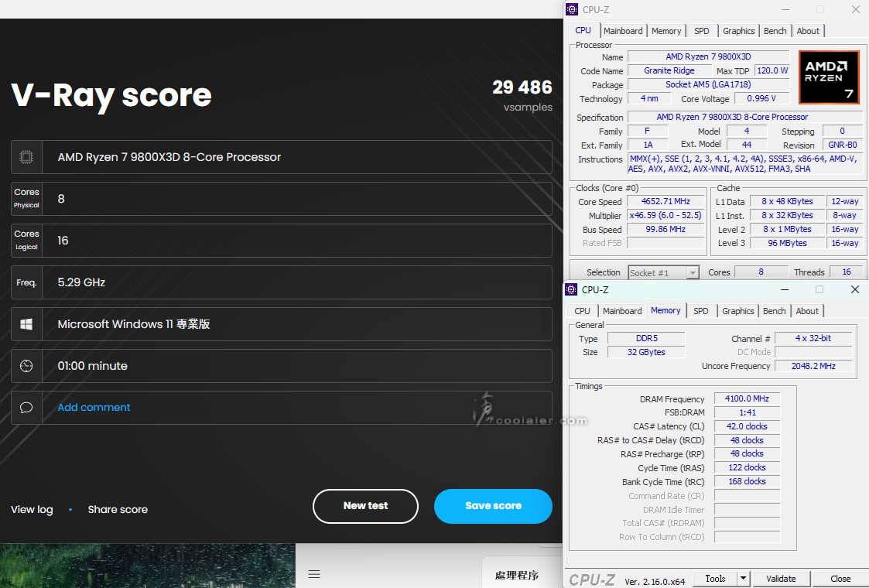Image resolution: width=869 pixels, height=588 pixels.
Task: Click the Bank Cycle Time 168 clocks value
Action: 747,481
